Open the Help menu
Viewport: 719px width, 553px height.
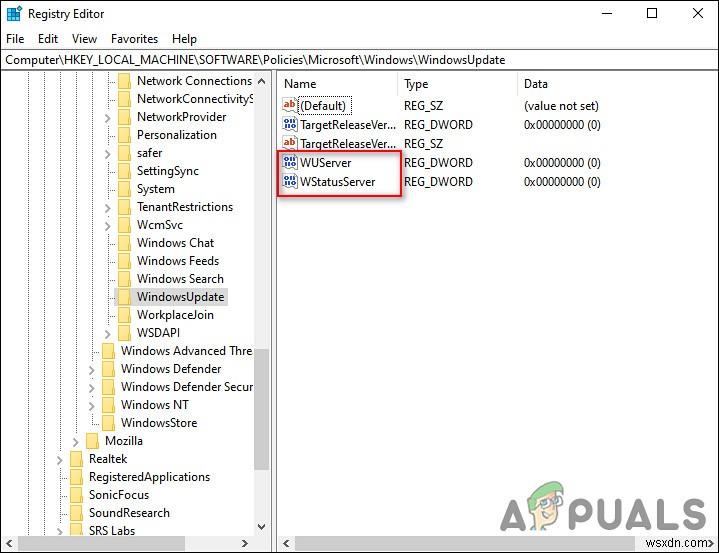coord(184,39)
